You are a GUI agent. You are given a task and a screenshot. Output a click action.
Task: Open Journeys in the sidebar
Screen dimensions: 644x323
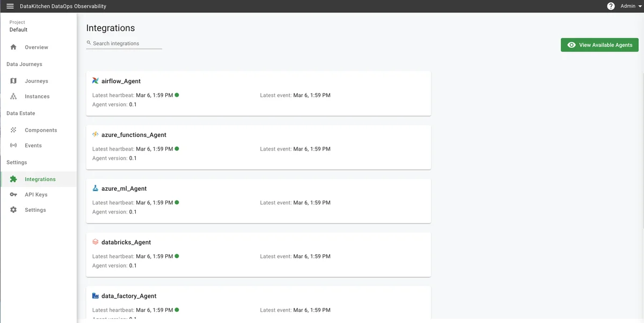(36, 81)
